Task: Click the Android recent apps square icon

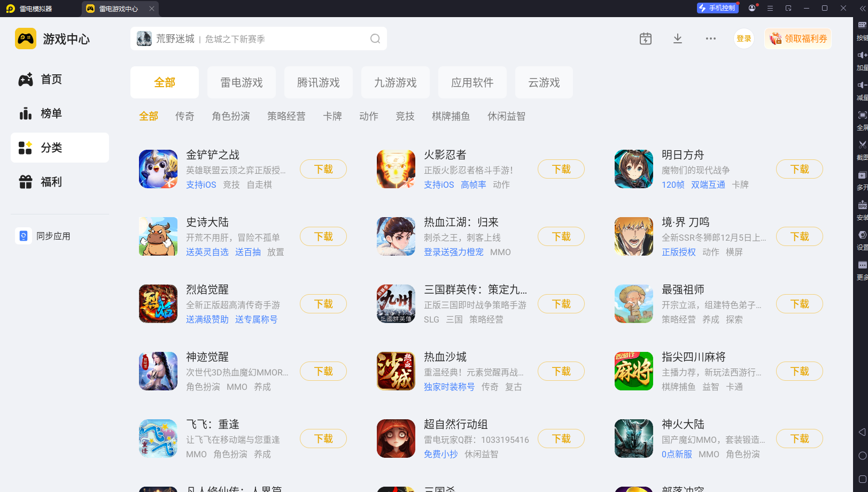Action: 862,479
